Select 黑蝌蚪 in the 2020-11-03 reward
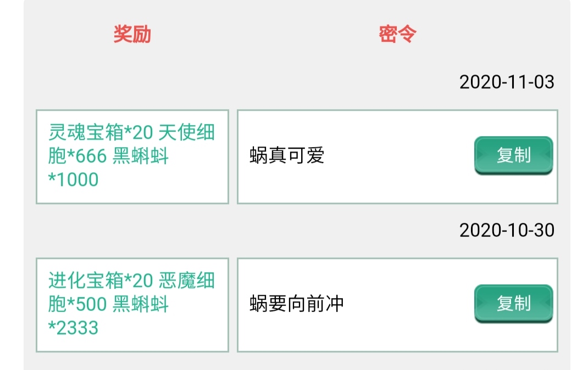588x370 pixels. [141, 156]
